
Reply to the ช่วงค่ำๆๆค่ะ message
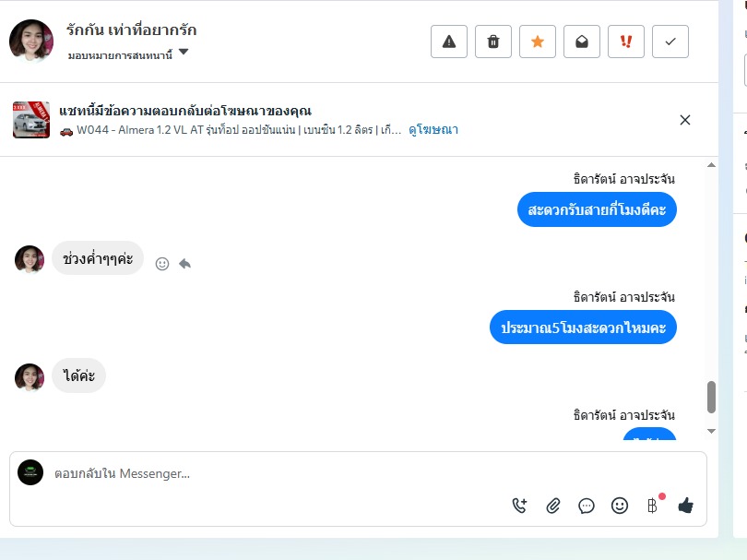[184, 264]
